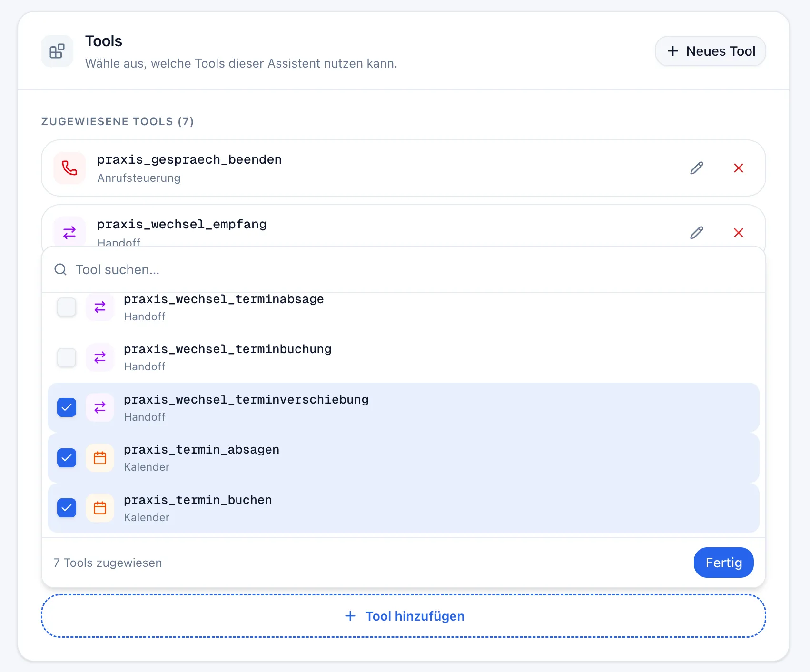Open the Neues Tool button
Viewport: 810px width, 672px height.
click(710, 51)
